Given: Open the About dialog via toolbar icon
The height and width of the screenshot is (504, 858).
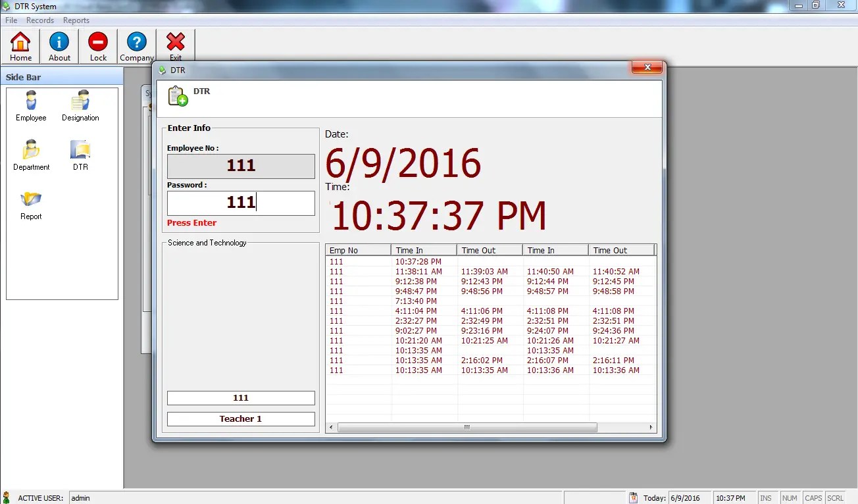Looking at the screenshot, I should 59,45.
